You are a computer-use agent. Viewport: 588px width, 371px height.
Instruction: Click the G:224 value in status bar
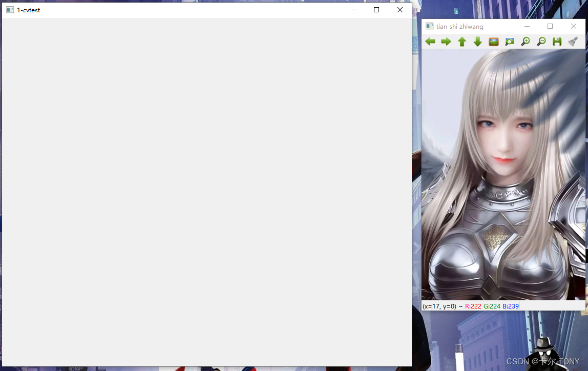click(492, 306)
